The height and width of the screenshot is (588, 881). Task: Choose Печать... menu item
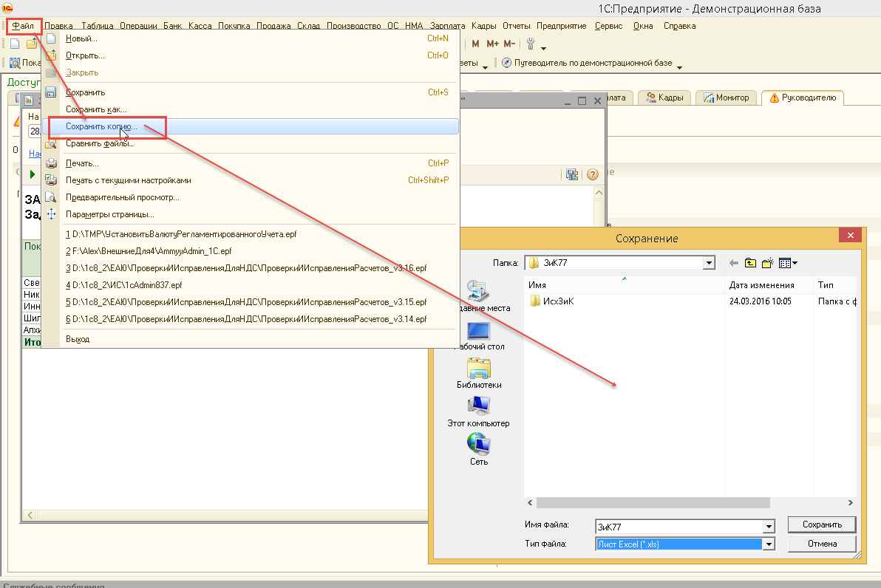point(251,163)
